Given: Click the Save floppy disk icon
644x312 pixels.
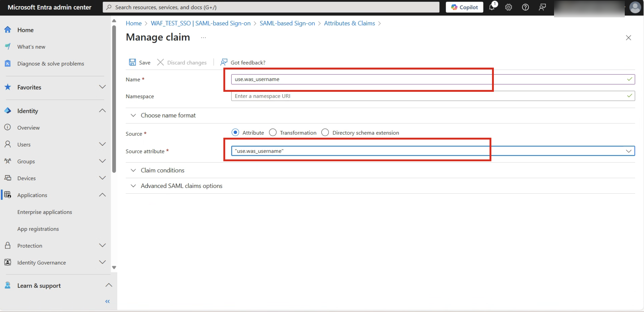Looking at the screenshot, I should (132, 62).
